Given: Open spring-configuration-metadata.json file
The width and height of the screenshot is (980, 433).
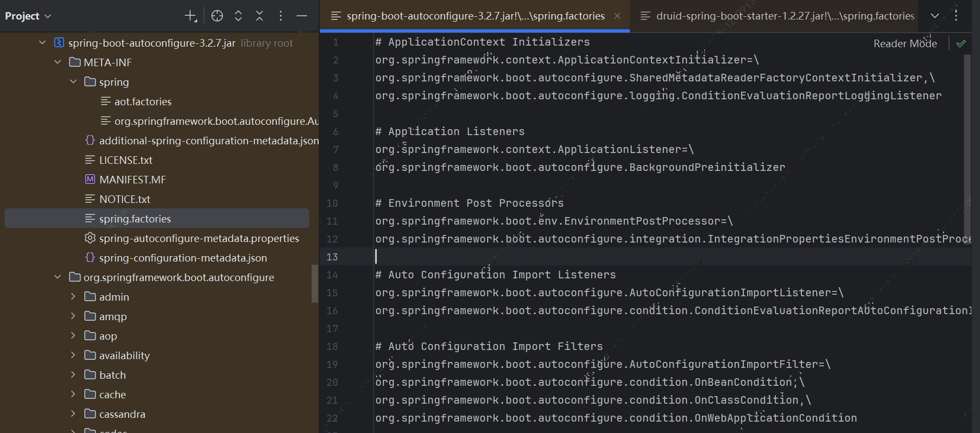Looking at the screenshot, I should click(183, 258).
